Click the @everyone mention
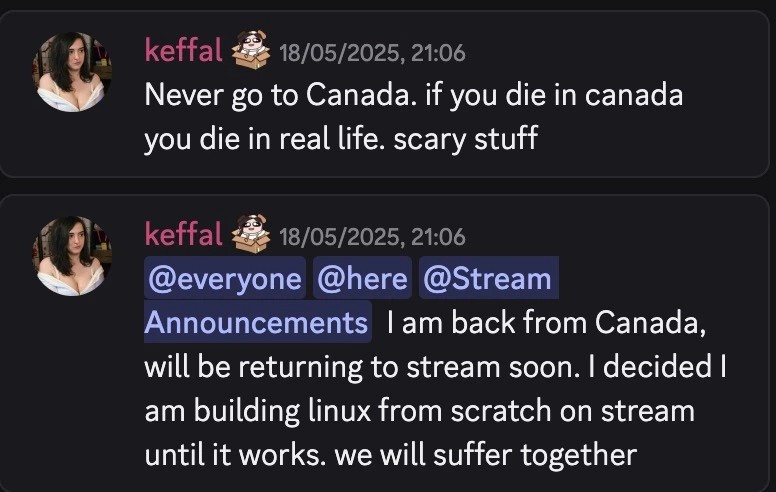The height and width of the screenshot is (492, 776). click(x=224, y=279)
